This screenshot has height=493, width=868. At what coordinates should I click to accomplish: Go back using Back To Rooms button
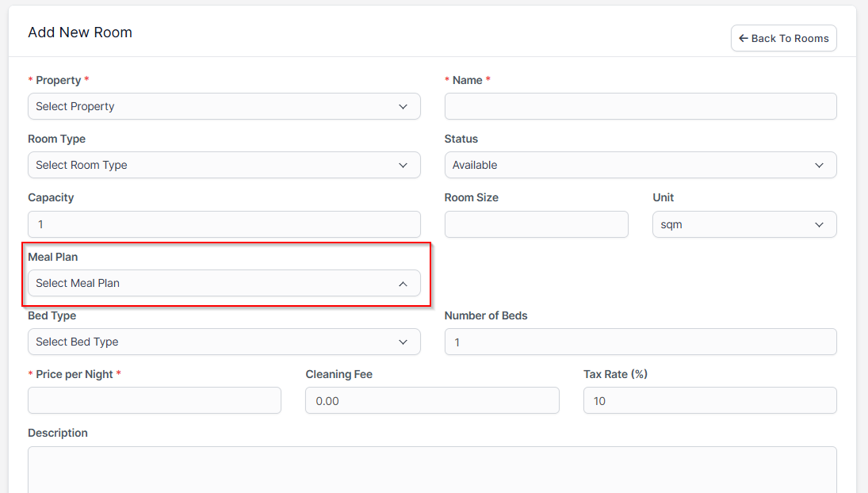click(x=783, y=38)
